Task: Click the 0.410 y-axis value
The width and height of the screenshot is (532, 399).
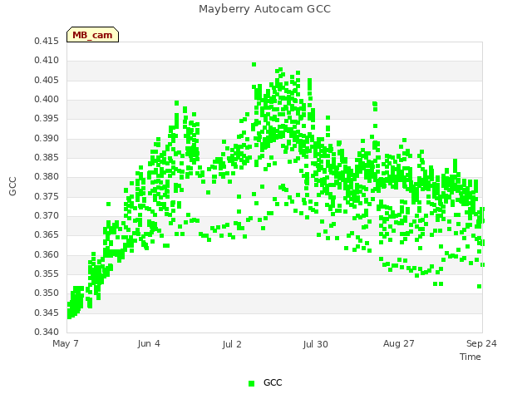Action: [47, 61]
